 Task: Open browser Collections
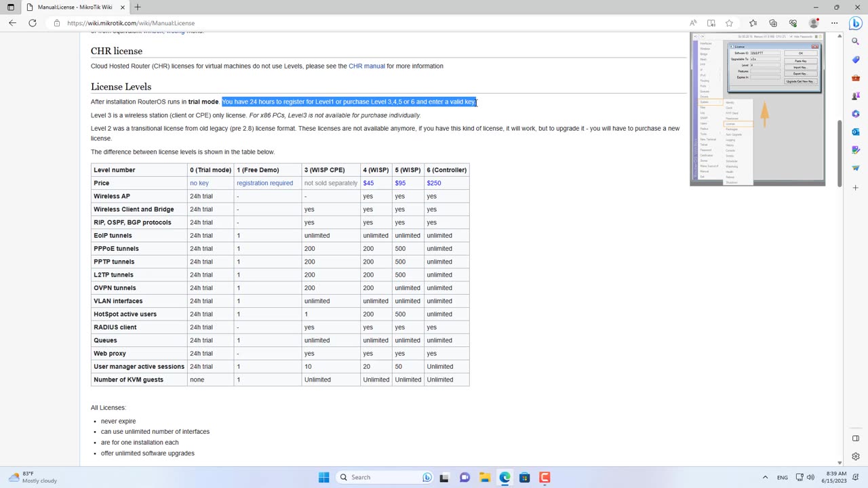pos(773,23)
